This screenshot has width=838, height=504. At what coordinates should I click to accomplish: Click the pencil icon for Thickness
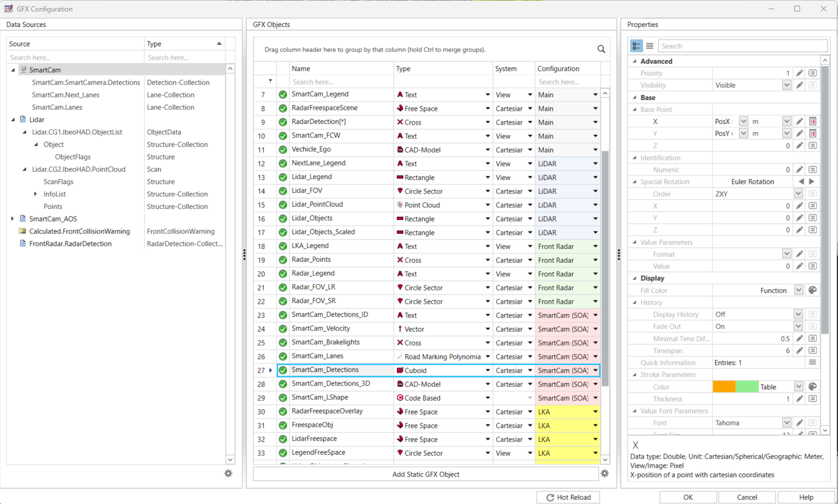800,399
